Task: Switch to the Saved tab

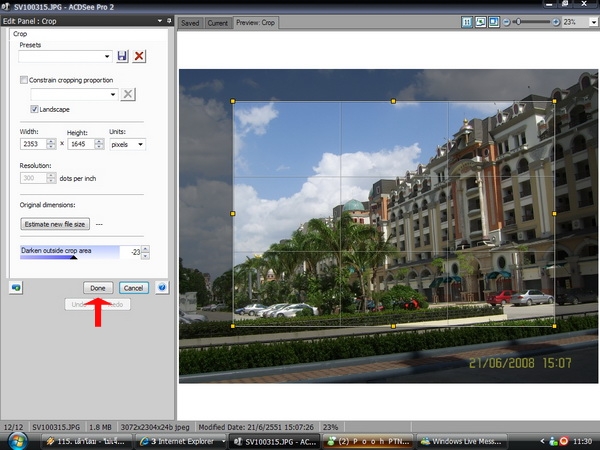Action: click(x=190, y=22)
